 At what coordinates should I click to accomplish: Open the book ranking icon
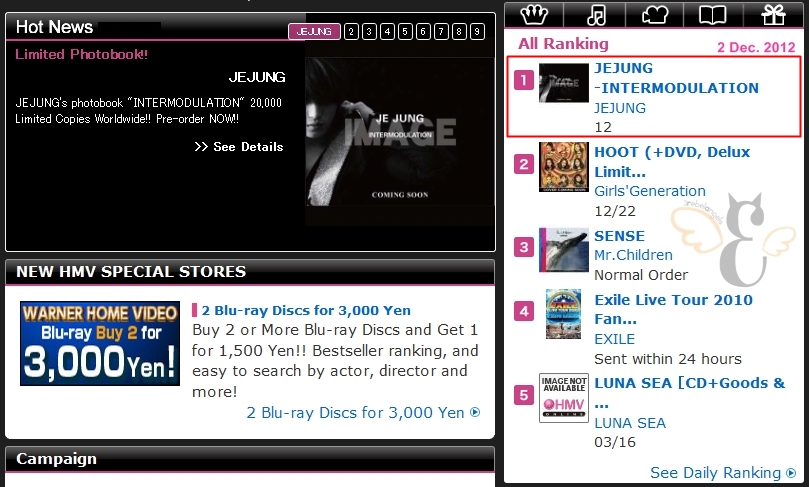coord(713,14)
